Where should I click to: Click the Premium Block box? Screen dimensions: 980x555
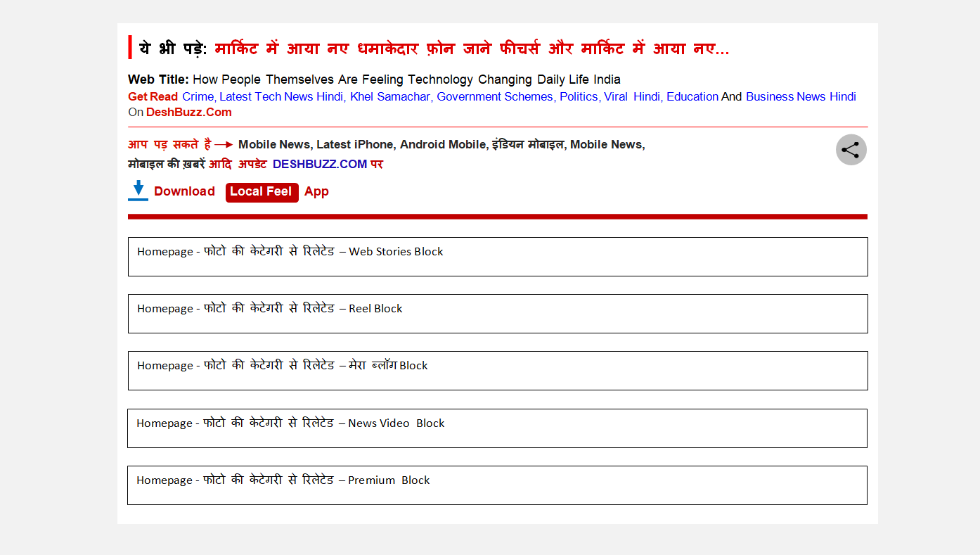point(497,485)
